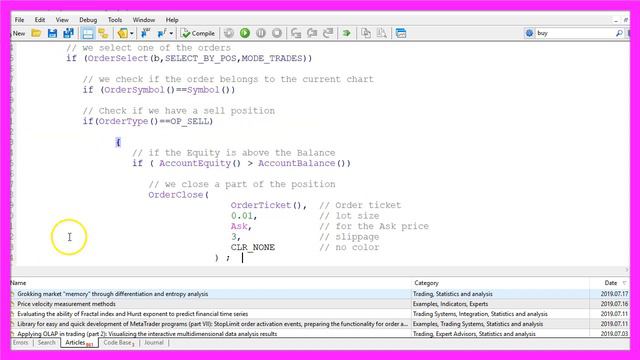Open the File menu
Viewport: 640px width, 360px height.
pos(19,20)
